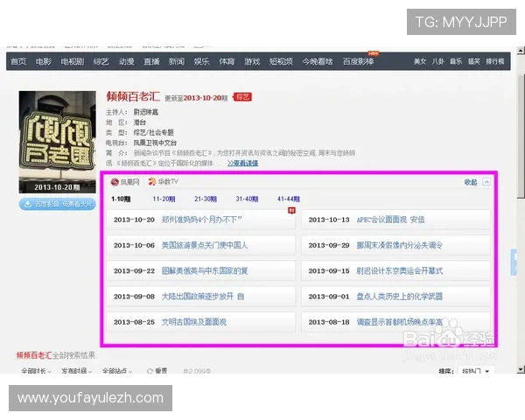Click the blue side tab at right edge

514,262
